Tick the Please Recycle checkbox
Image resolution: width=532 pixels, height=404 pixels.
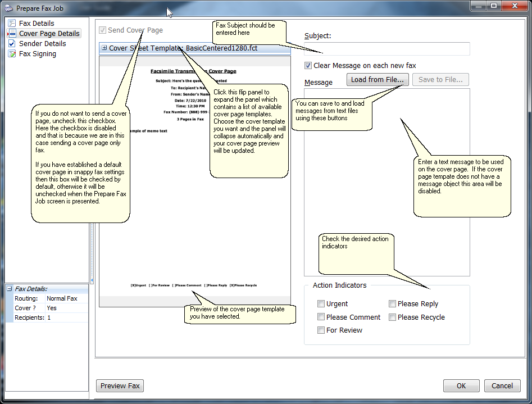coord(392,317)
